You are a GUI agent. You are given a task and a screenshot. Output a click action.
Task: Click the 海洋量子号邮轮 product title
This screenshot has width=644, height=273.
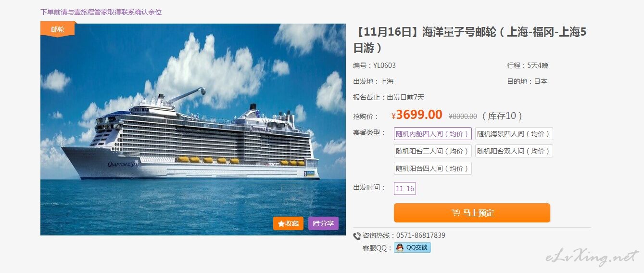click(x=470, y=40)
